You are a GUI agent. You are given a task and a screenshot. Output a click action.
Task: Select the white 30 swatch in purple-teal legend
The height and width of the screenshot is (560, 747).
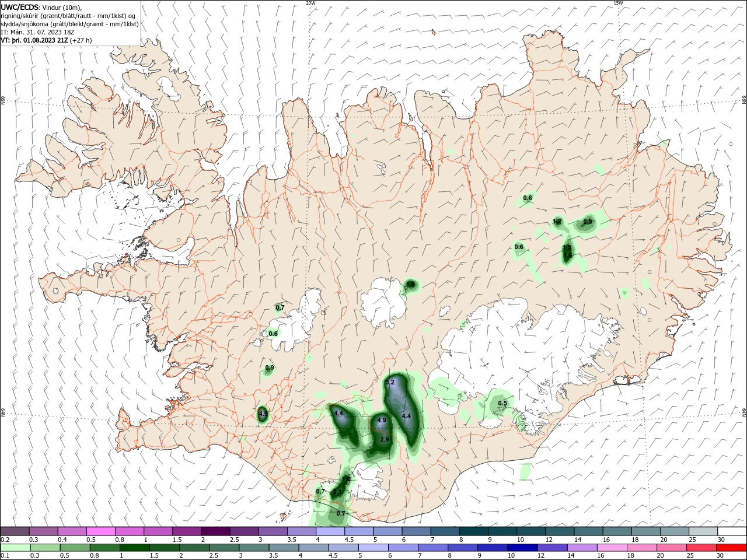(x=732, y=531)
